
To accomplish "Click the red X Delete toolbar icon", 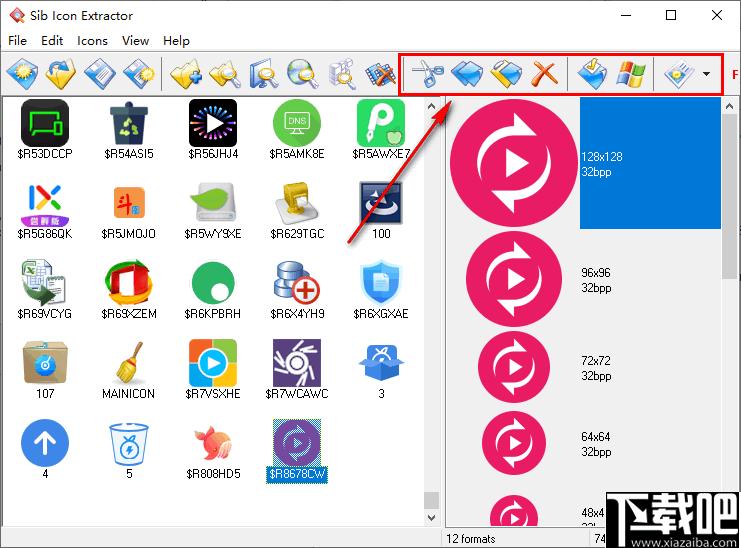I will (544, 74).
